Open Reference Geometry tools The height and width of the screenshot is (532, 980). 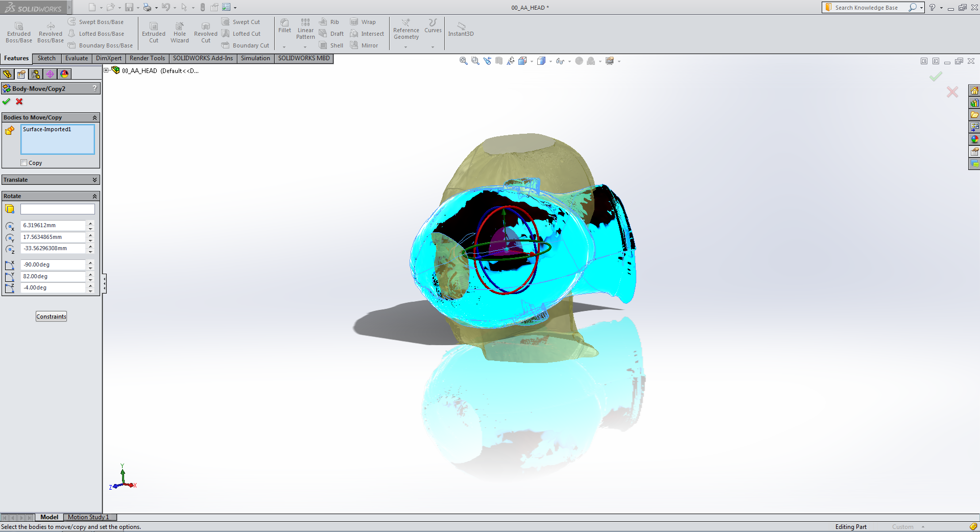406,29
